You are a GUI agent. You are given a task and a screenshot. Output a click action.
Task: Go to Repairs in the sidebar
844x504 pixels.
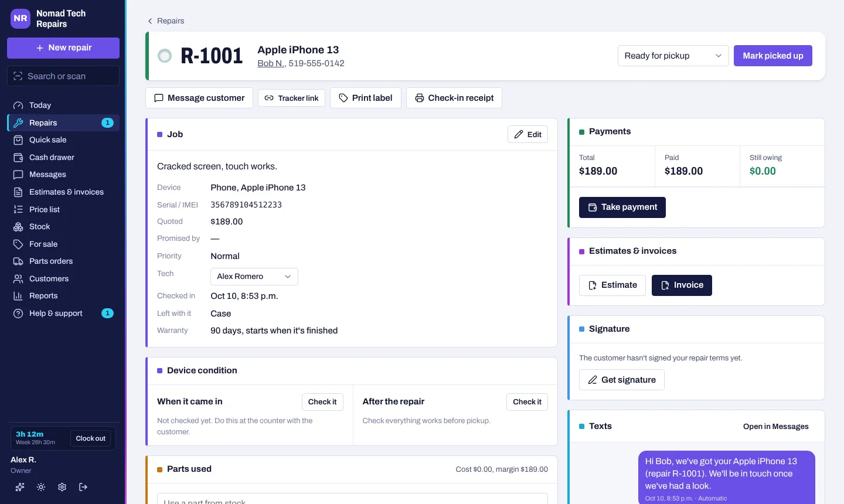[x=63, y=123]
